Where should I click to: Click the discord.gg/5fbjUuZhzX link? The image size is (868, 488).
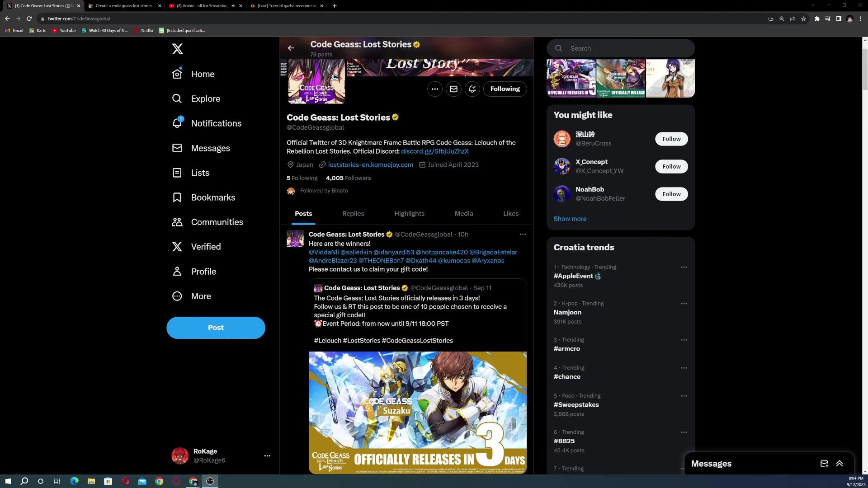click(x=434, y=151)
